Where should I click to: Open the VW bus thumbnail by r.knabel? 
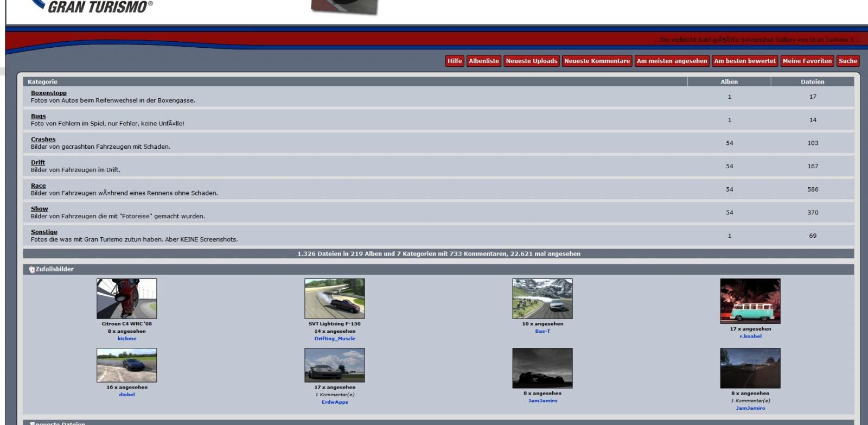[750, 301]
